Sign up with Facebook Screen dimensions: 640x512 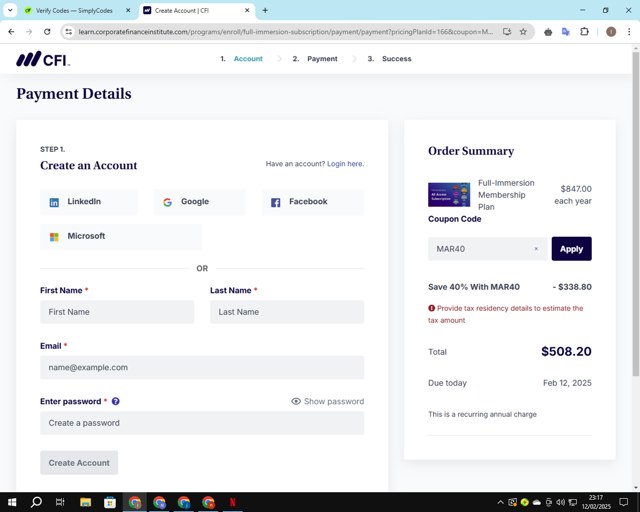click(313, 202)
